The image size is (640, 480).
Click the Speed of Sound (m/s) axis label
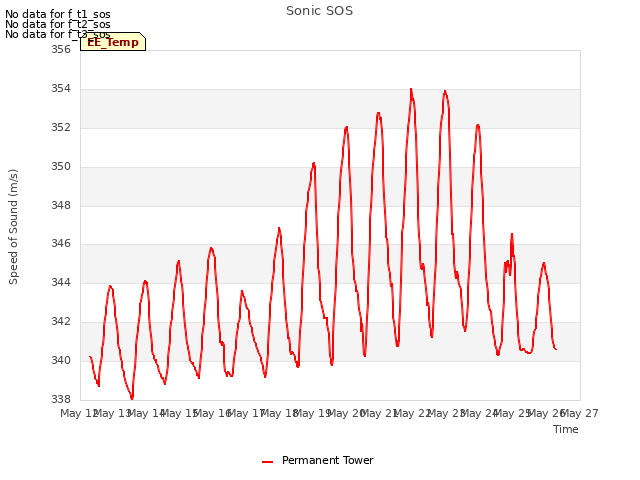point(13,227)
